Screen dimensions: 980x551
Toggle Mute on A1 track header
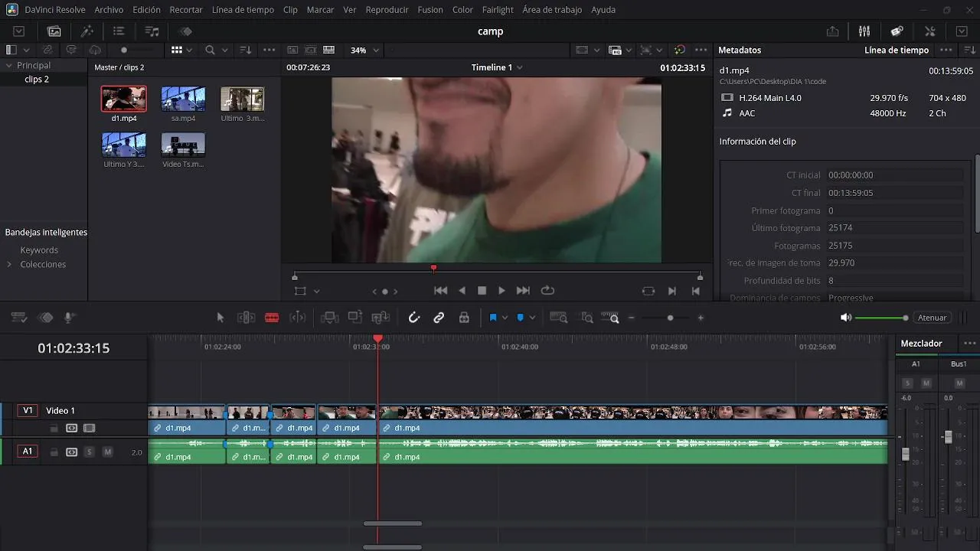pos(107,452)
